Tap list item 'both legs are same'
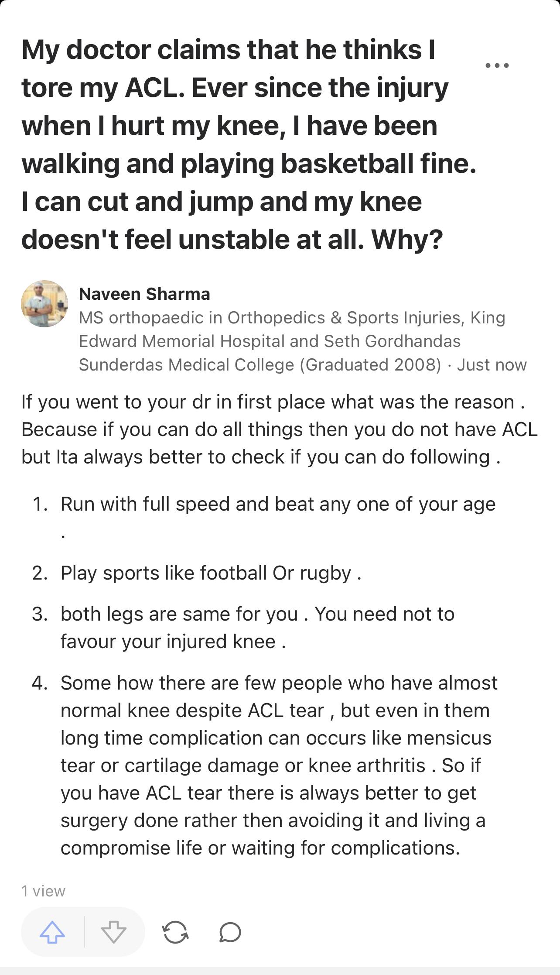This screenshot has height=975, width=560. point(257,628)
